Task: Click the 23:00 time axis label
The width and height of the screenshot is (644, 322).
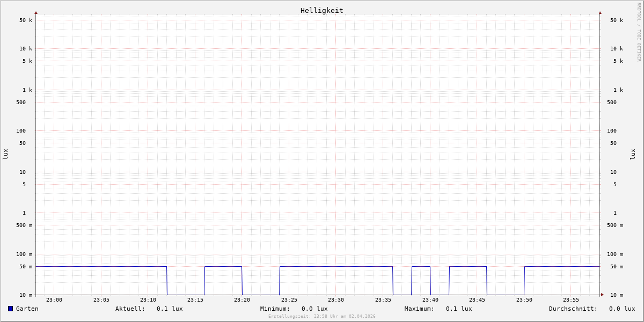Action: click(54, 300)
